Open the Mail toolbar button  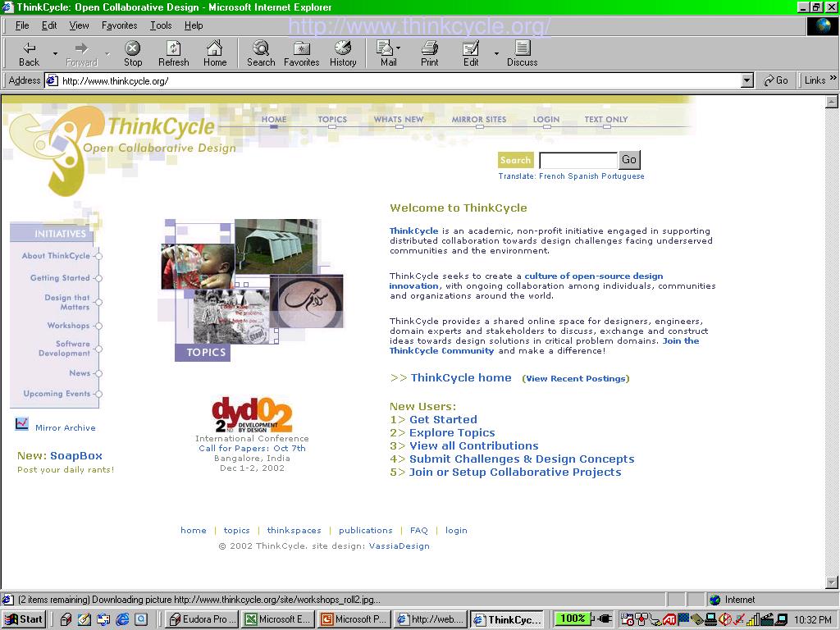tap(388, 53)
